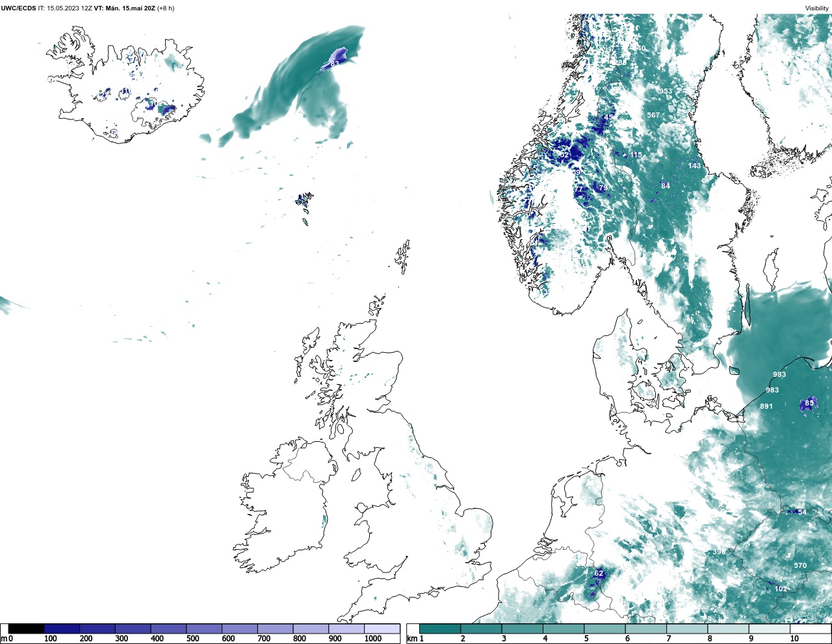Click the '115' visibility value on map
Viewport: 832px width, 644px height.
tap(636, 155)
